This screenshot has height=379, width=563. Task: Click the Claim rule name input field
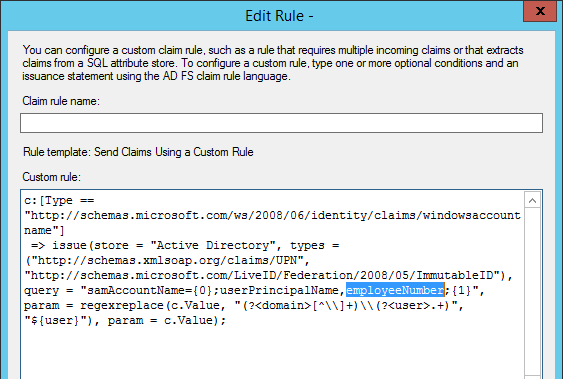281,123
